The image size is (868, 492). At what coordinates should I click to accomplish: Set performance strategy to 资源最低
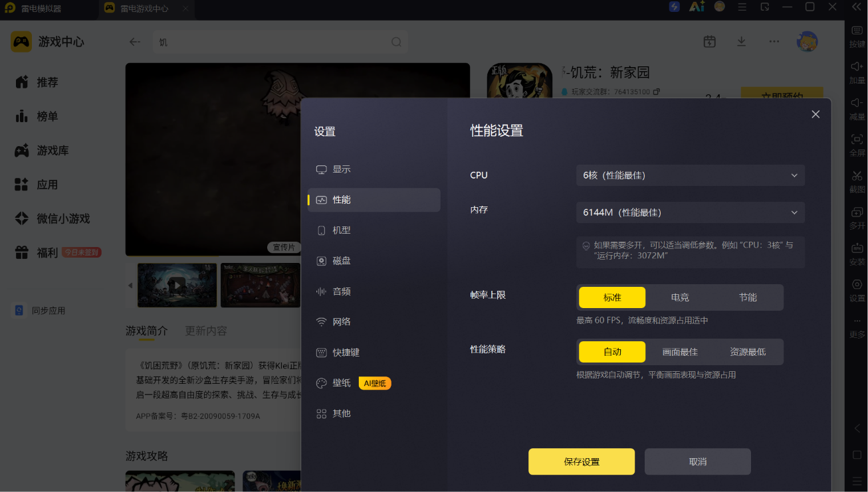(748, 352)
